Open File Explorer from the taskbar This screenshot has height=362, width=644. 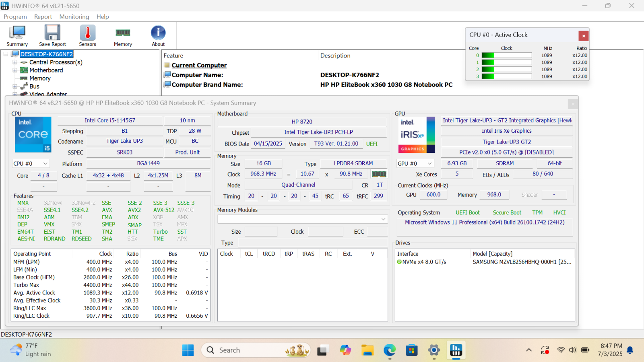(x=367, y=350)
